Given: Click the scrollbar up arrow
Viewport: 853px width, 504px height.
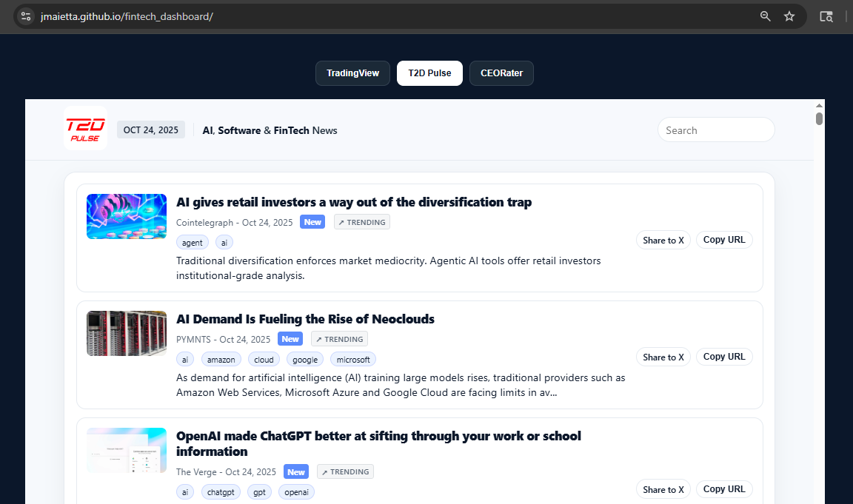Looking at the screenshot, I should (819, 106).
